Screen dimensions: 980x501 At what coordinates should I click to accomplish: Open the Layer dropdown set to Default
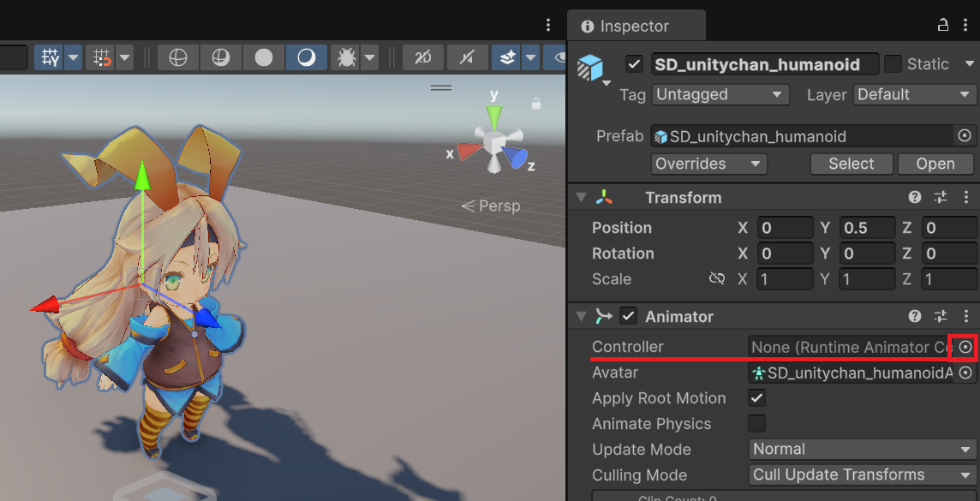[914, 94]
